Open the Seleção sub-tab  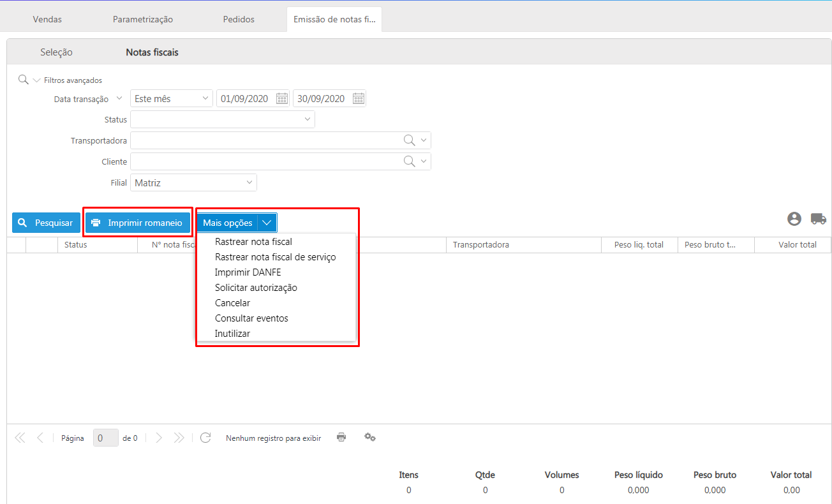(x=56, y=52)
